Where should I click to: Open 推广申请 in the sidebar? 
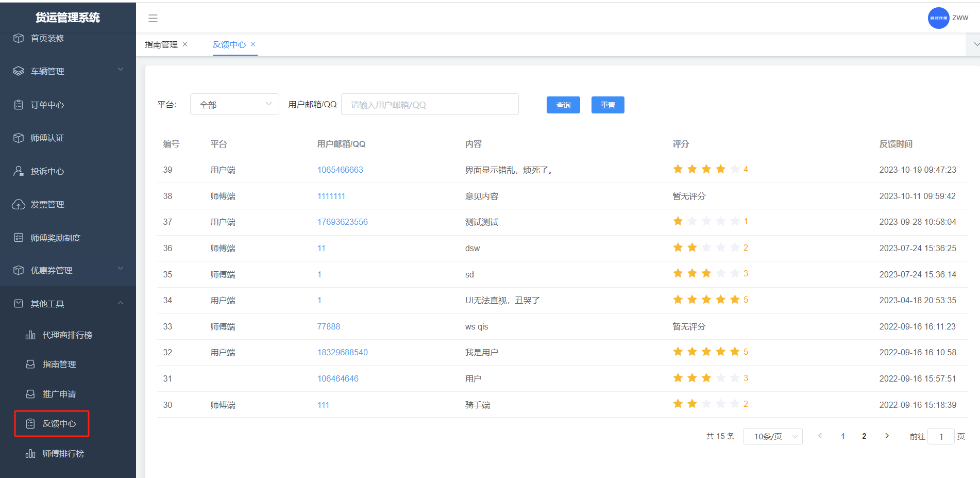point(59,394)
